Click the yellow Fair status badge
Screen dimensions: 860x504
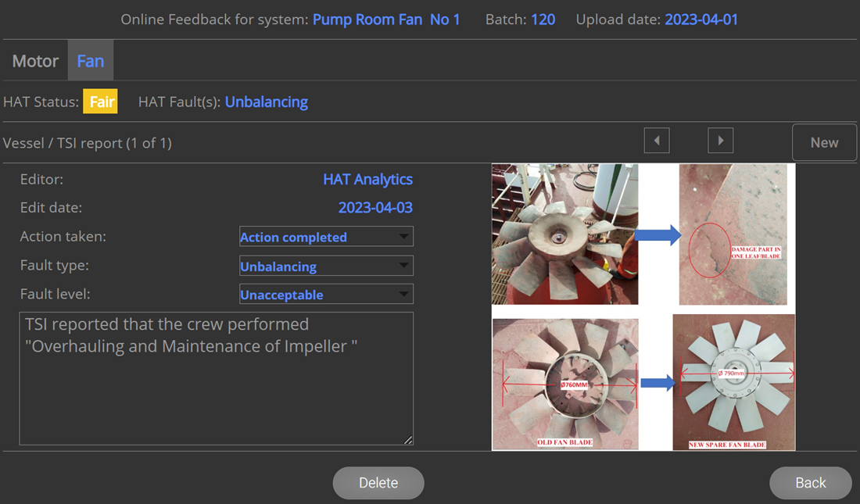[101, 102]
